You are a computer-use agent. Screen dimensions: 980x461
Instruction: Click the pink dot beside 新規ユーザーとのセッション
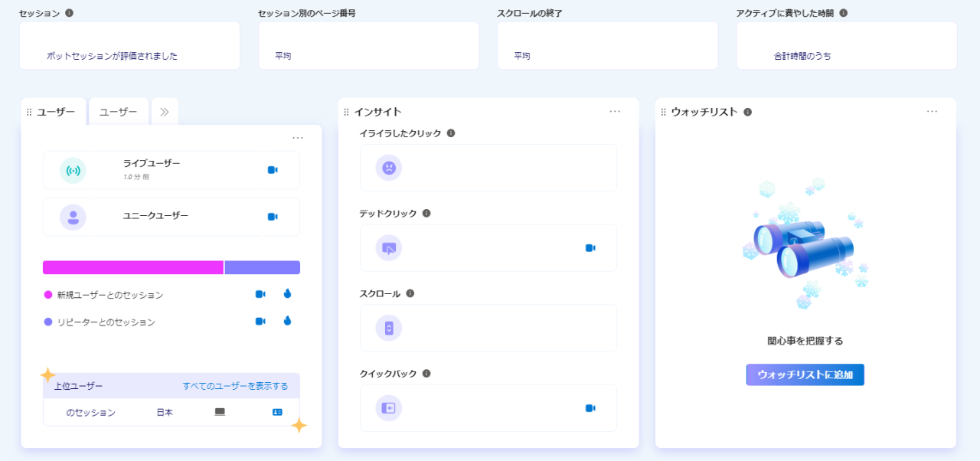point(48,295)
